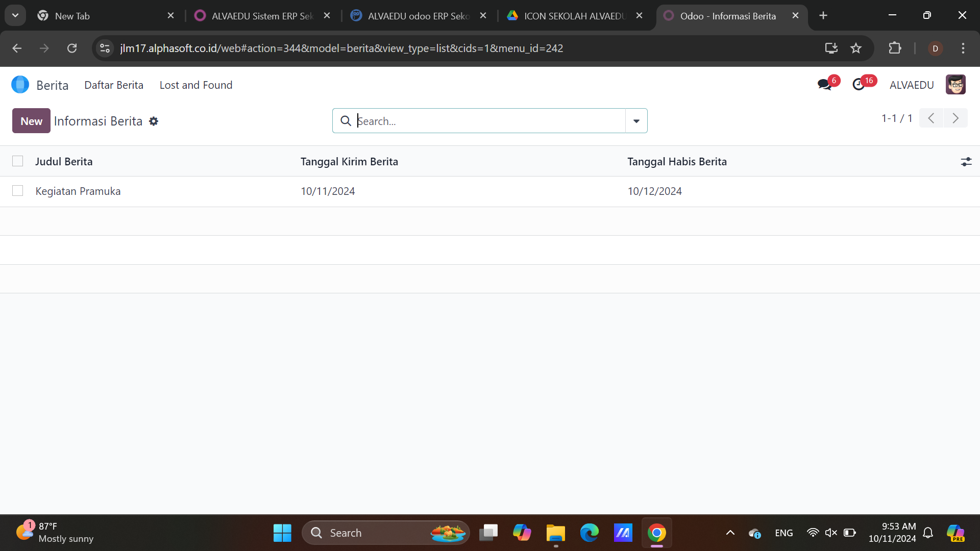Open the Chrome tab search dropdown
980x551 pixels.
[15, 15]
